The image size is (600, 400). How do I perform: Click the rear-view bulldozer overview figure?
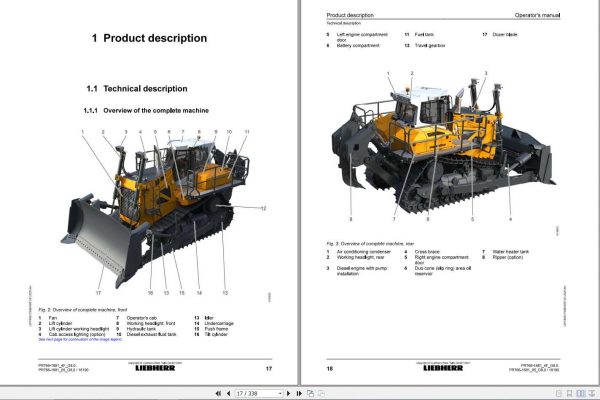[x=444, y=147]
